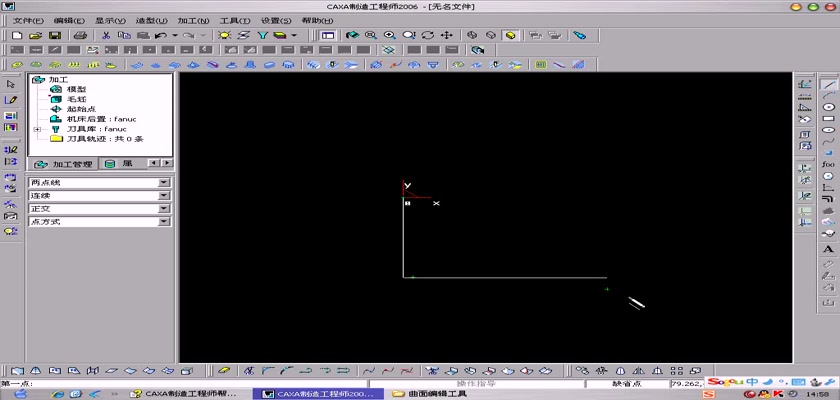840x400 pixels.
Task: Open the 文件(F) menu
Action: click(x=28, y=20)
